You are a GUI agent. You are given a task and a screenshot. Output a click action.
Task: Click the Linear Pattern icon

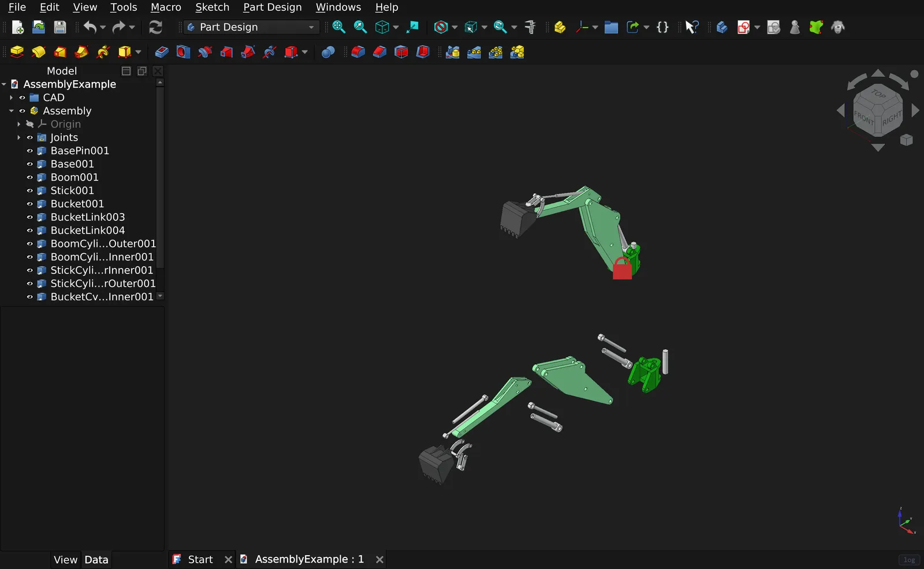coord(474,52)
